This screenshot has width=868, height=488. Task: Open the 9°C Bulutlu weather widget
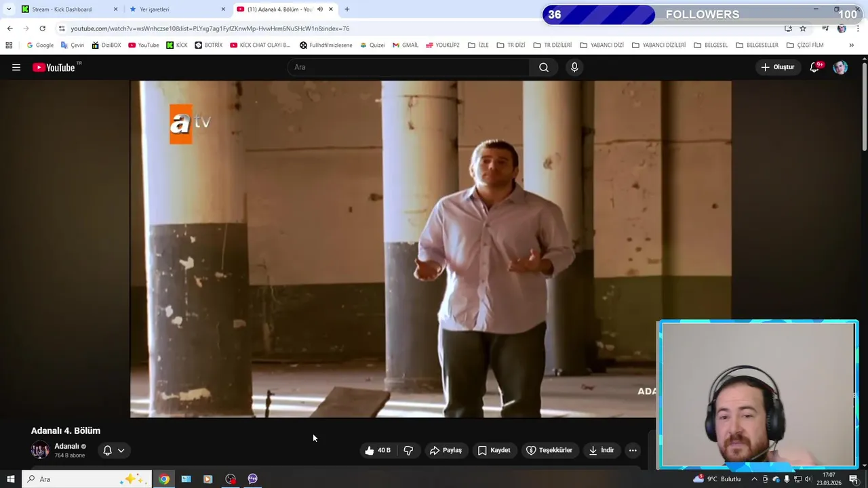pos(717,479)
